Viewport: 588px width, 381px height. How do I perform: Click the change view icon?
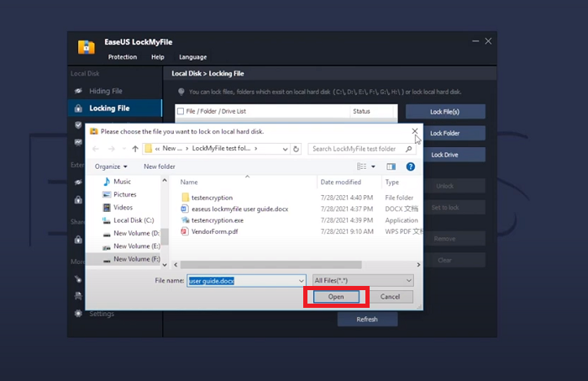coord(361,167)
